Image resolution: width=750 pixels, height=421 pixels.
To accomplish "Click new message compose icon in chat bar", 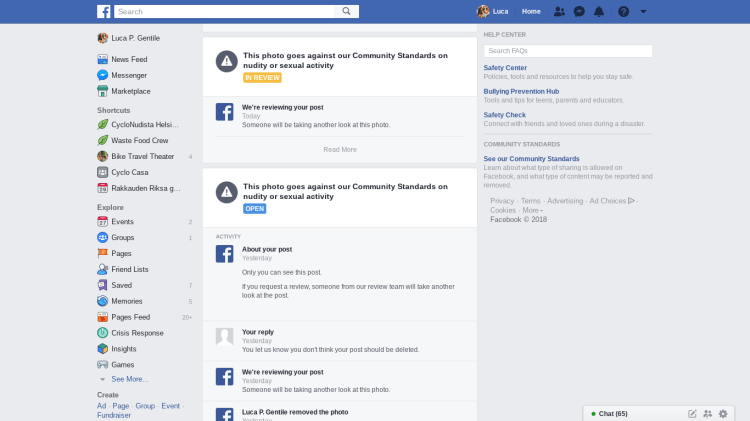I will [x=692, y=414].
